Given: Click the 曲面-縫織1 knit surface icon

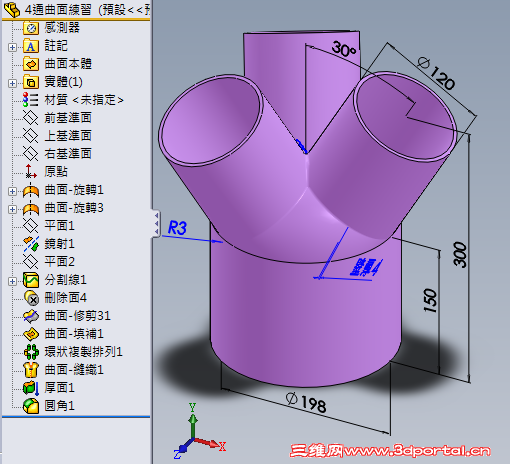Looking at the screenshot, I should pyautogui.click(x=31, y=370).
